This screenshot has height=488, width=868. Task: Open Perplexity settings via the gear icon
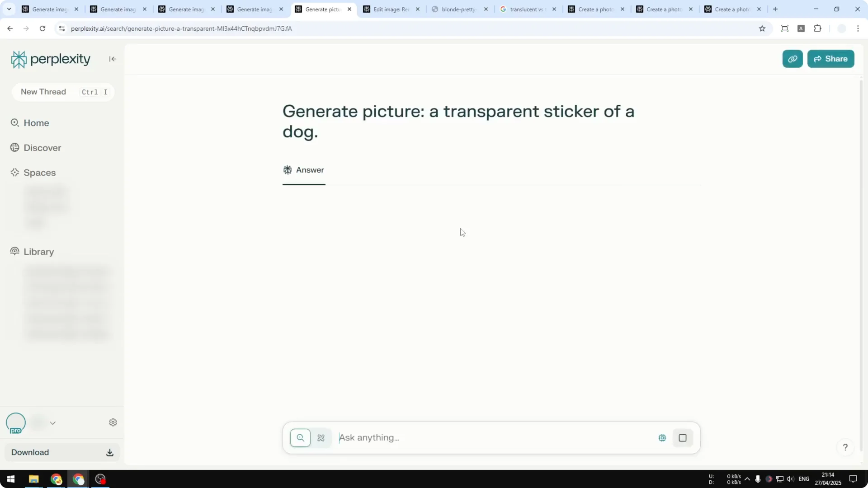[x=113, y=422]
